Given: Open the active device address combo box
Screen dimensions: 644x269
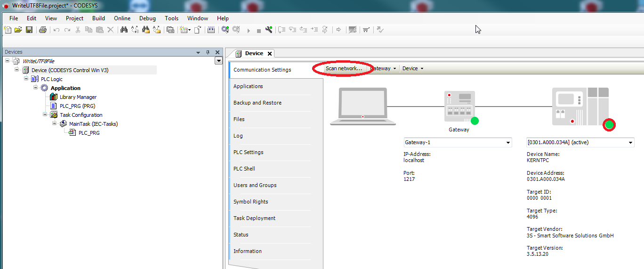Looking at the screenshot, I should (580, 142).
